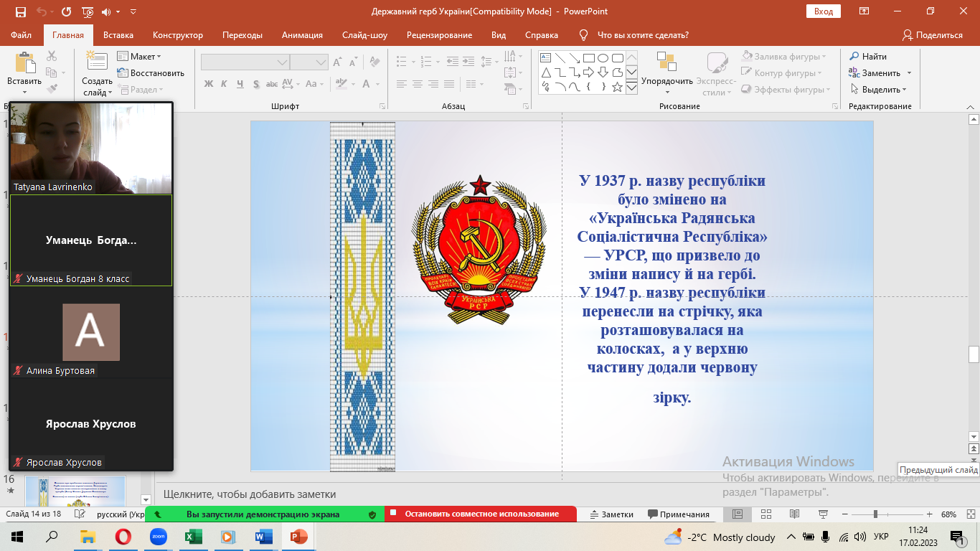Open the Примечания comments pane
980x551 pixels.
pos(679,514)
